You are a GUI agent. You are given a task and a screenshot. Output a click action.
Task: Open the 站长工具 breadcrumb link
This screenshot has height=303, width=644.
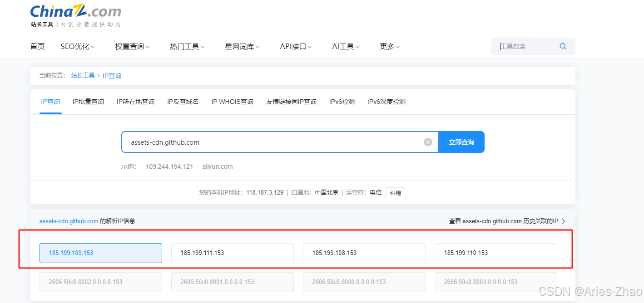[83, 76]
